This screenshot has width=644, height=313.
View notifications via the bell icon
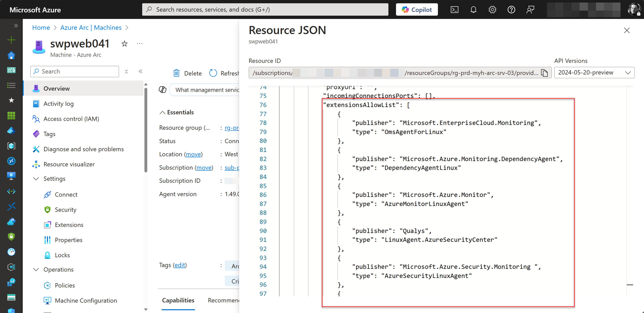coord(473,9)
